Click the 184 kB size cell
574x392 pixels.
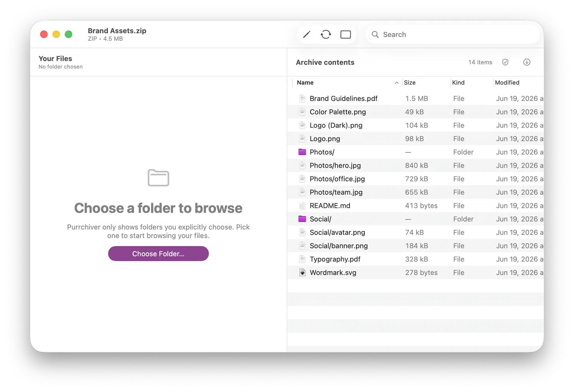[417, 246]
